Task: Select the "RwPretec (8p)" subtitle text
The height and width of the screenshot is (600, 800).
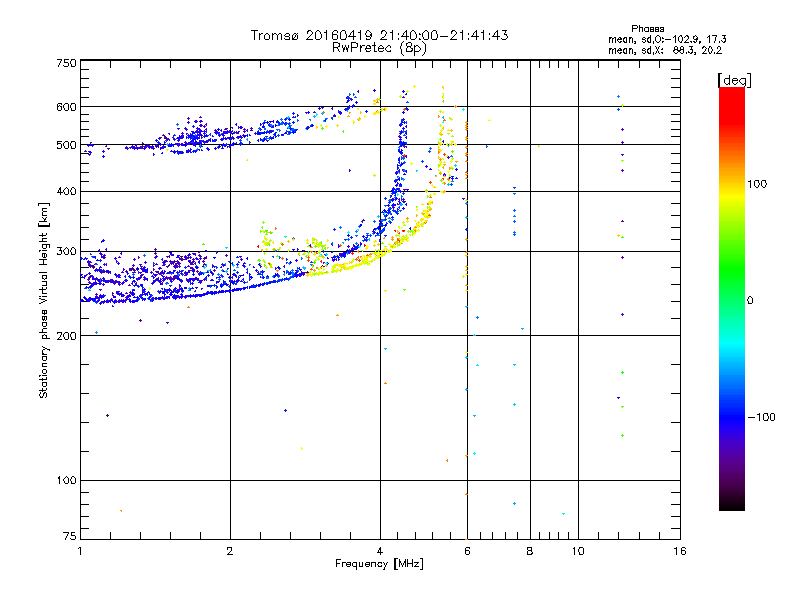Action: coord(379,48)
